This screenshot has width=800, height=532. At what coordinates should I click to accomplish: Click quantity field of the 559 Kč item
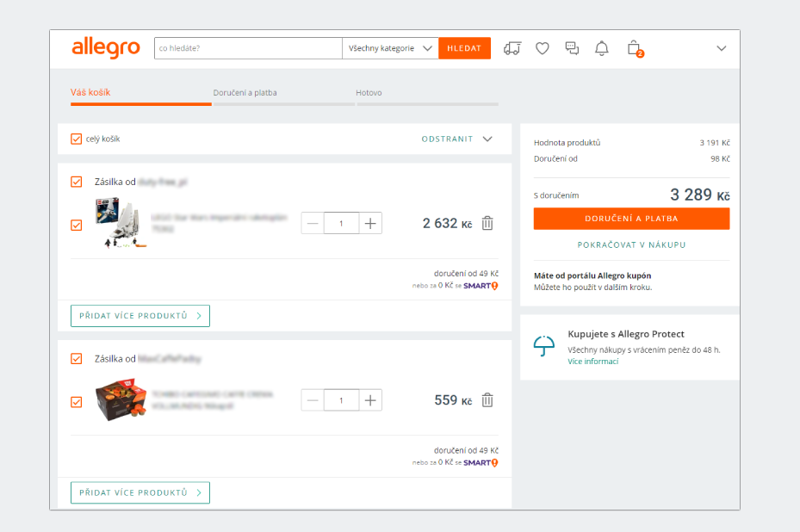coord(341,400)
